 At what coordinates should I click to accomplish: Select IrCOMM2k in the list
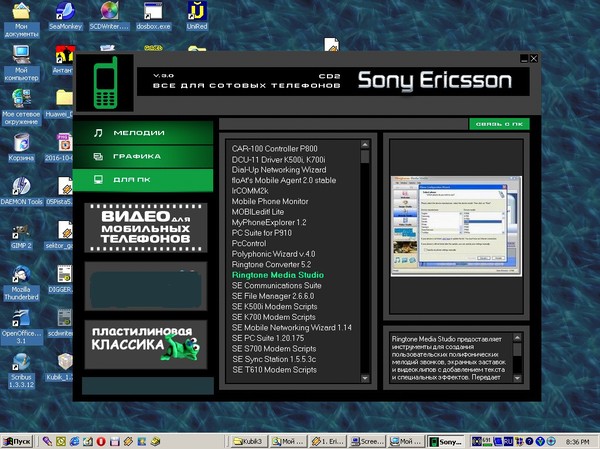tap(250, 191)
